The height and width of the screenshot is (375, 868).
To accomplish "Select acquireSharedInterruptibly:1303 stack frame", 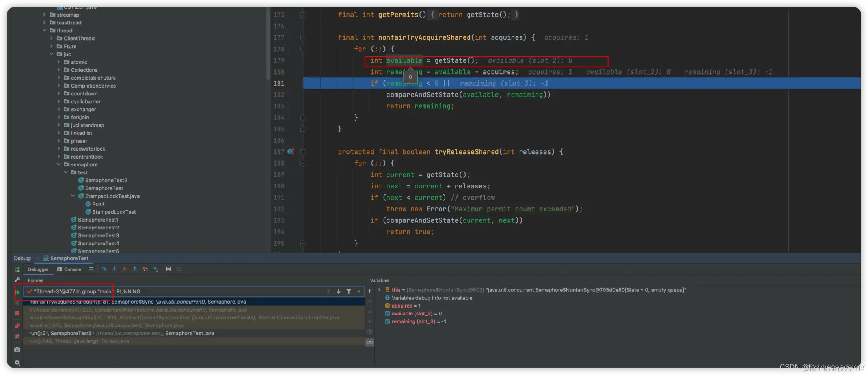I will (x=194, y=317).
